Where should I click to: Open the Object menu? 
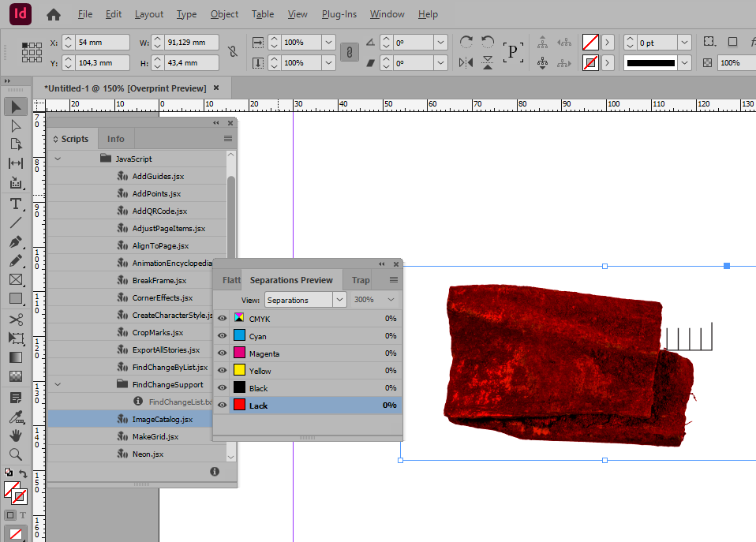coord(224,14)
